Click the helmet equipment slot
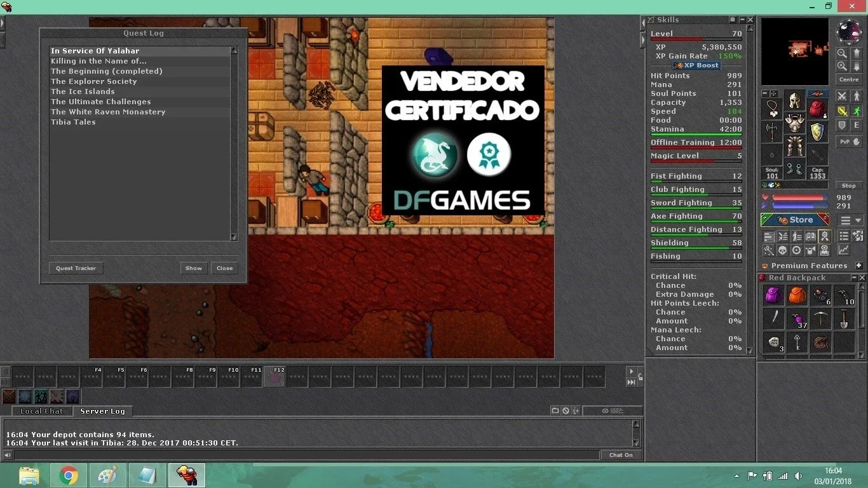 pos(794,100)
